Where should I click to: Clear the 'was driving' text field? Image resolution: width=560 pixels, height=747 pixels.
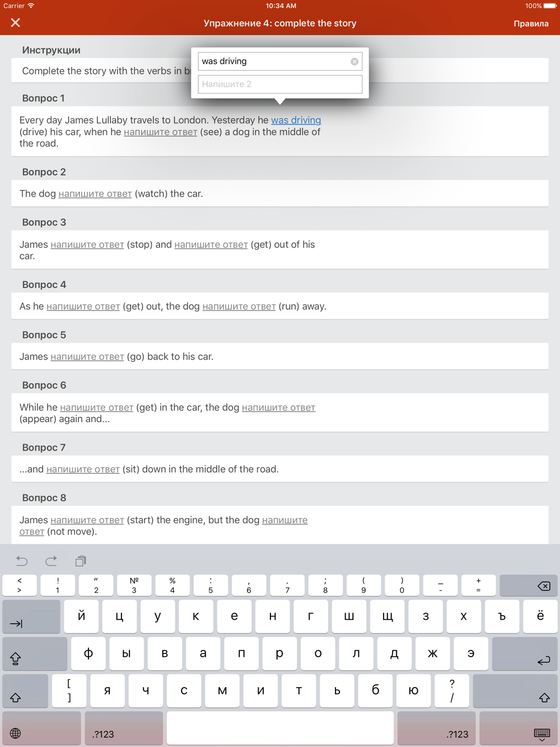(354, 62)
